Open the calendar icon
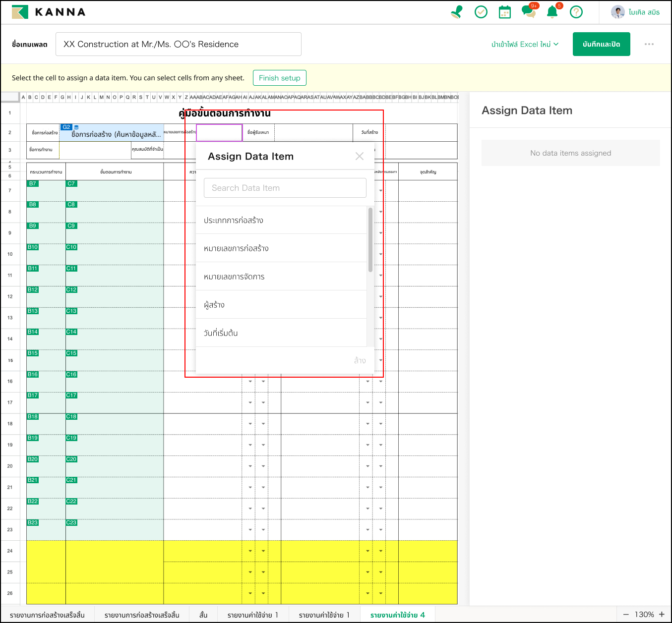The image size is (672, 623). coord(504,12)
